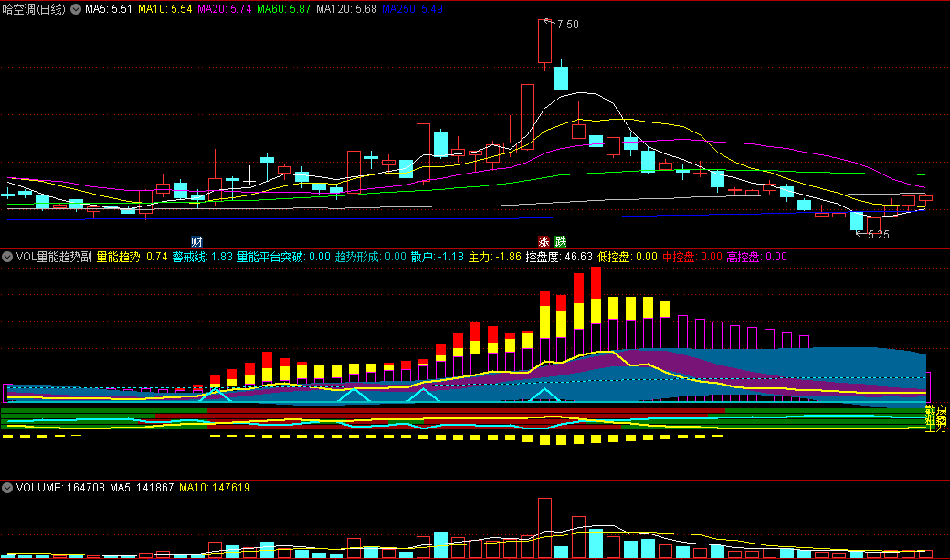This screenshot has height=560, width=950.
Task: Click the cyan candlestick at the 5.25 low
Action: point(856,220)
